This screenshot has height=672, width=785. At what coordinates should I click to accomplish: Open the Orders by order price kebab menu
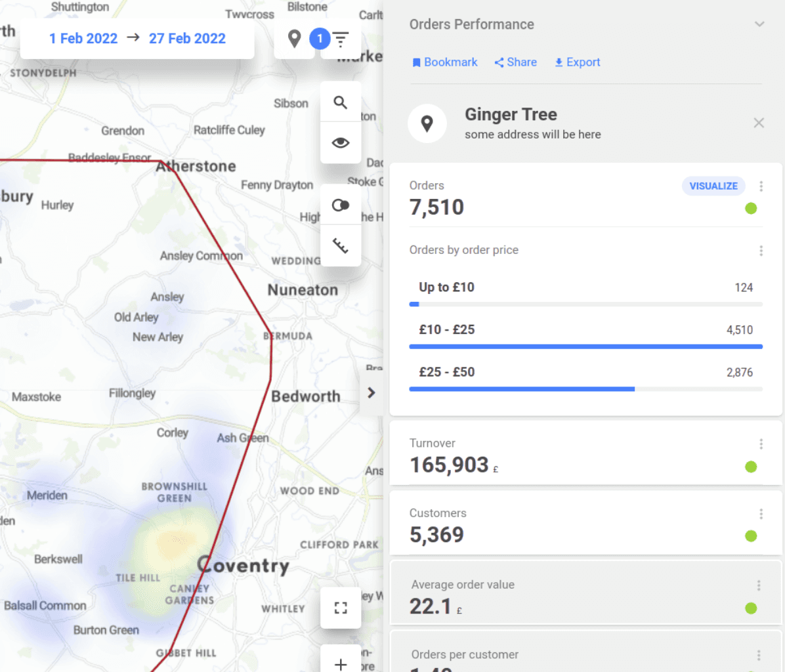click(x=761, y=250)
